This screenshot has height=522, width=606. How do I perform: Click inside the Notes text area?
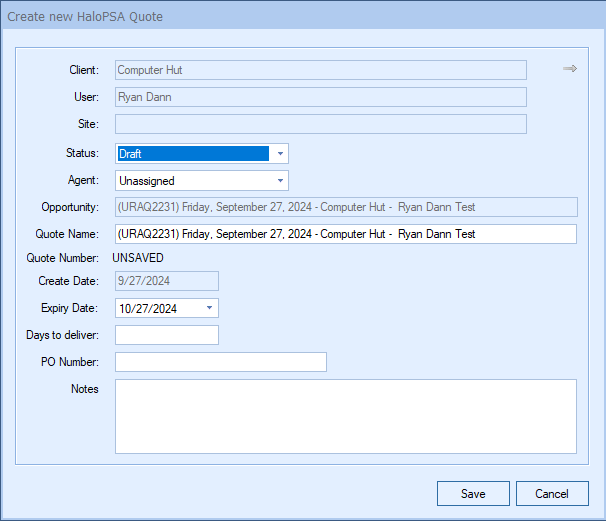point(346,416)
